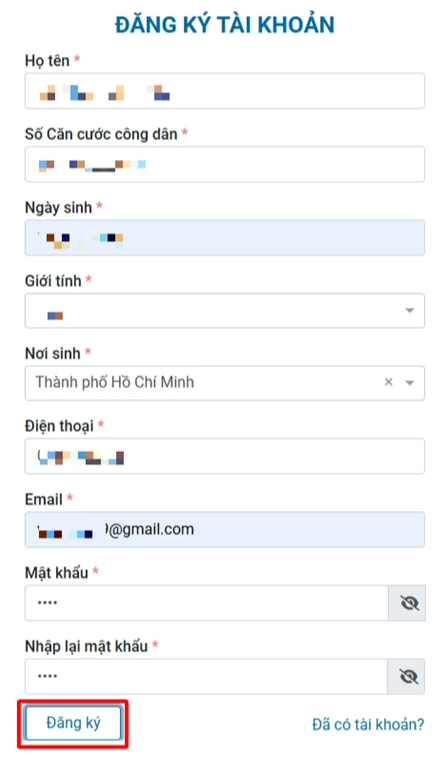Follow the Đã có tài khoản? link
Image resolution: width=441 pixels, height=757 pixels.
(368, 724)
